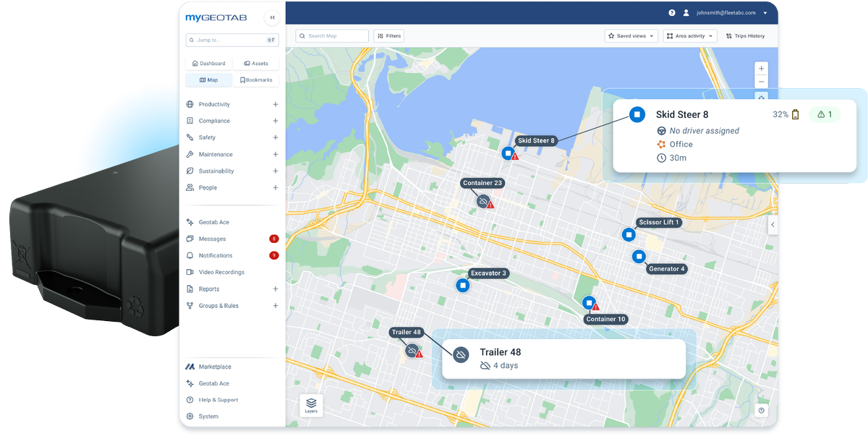Expand the Productivity menu section
This screenshot has height=436, width=868.
click(276, 104)
